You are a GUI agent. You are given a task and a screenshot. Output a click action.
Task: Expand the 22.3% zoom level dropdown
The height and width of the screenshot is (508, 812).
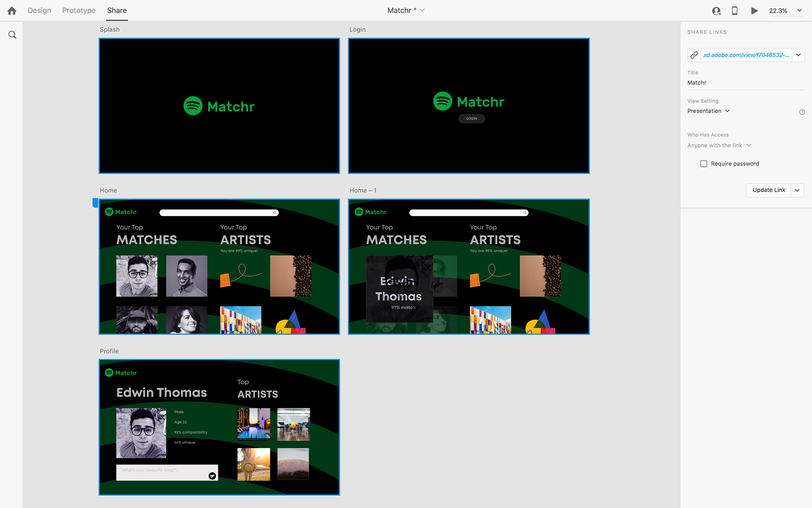799,11
